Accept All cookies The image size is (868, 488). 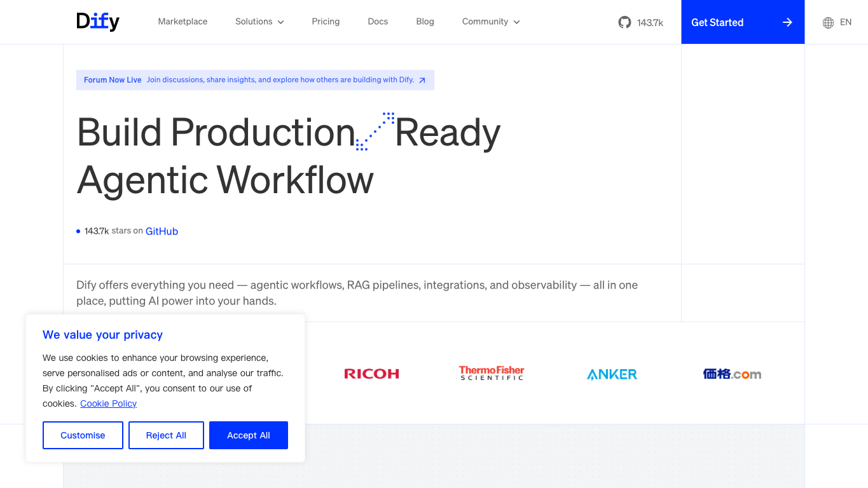click(x=249, y=435)
